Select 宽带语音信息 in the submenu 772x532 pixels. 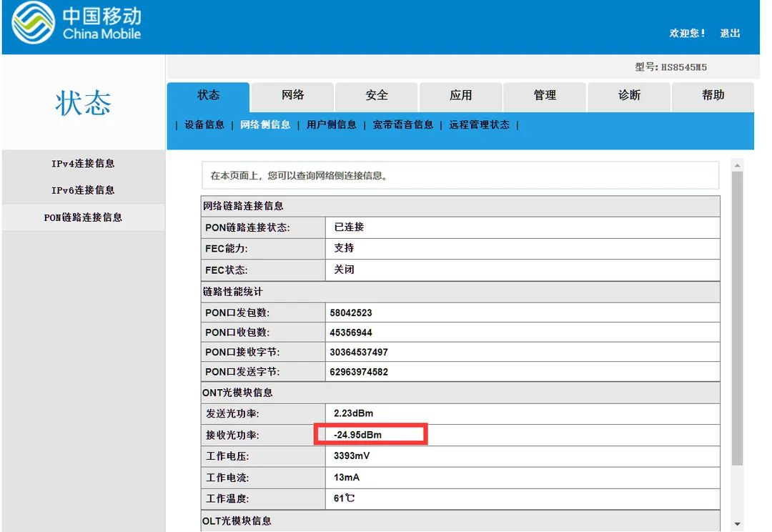pyautogui.click(x=402, y=125)
